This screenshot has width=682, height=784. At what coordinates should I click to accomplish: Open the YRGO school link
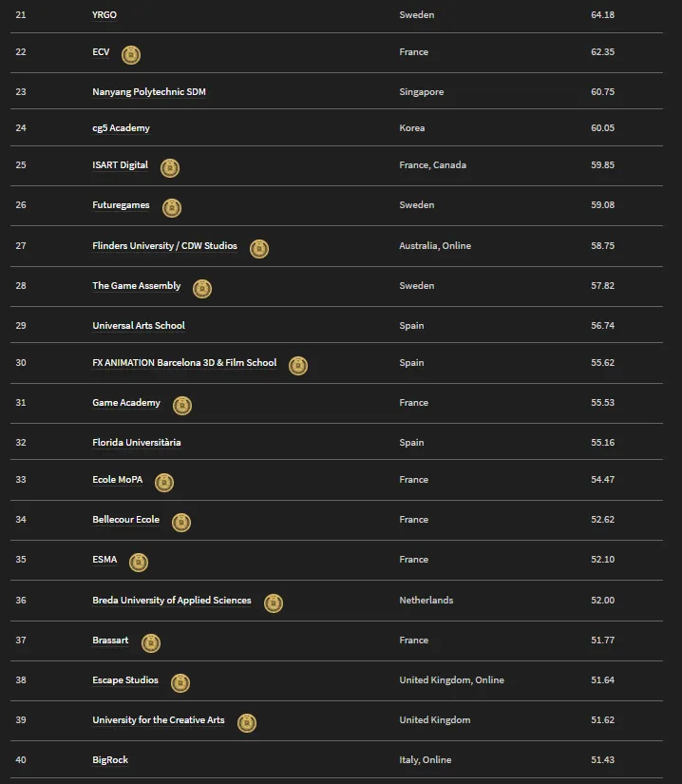click(x=104, y=15)
